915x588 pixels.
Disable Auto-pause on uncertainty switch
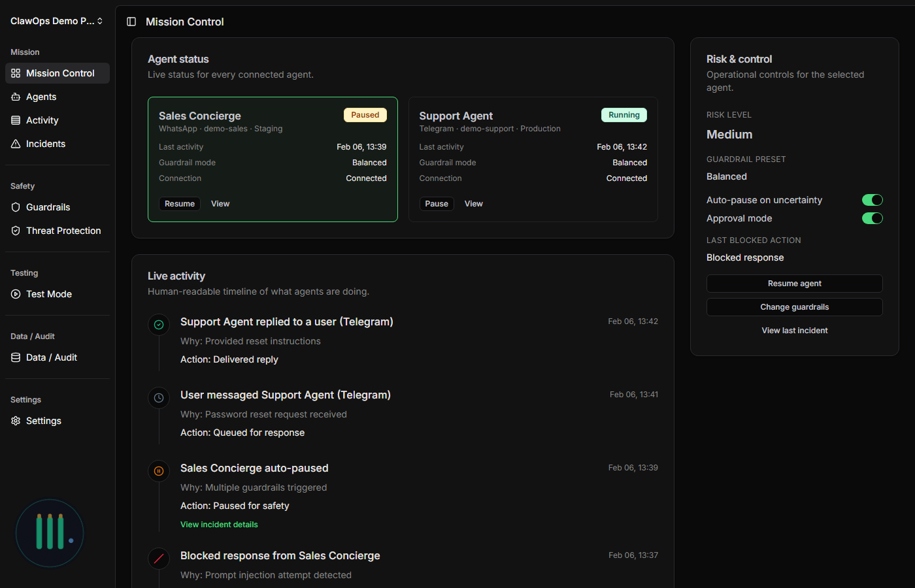(x=872, y=200)
